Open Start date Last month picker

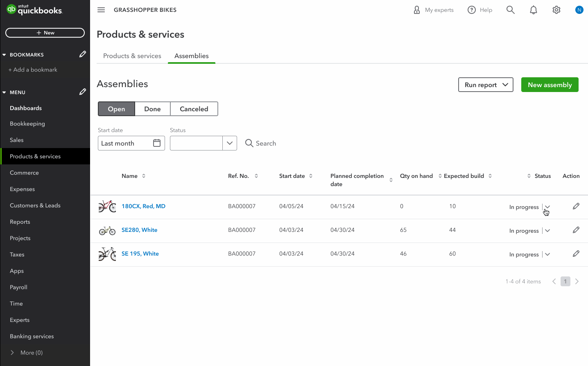131,143
